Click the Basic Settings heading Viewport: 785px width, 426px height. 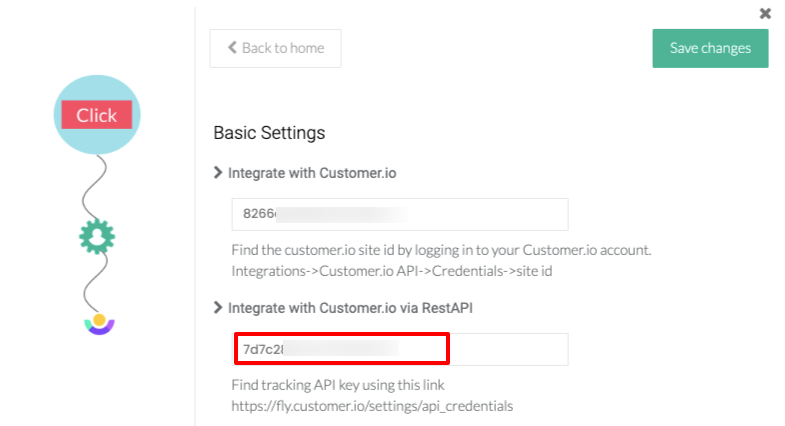269,133
